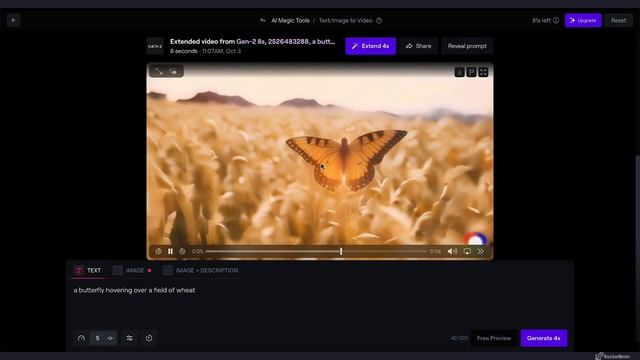The image size is (640, 360).
Task: Extend the video by 4s
Action: tap(370, 46)
